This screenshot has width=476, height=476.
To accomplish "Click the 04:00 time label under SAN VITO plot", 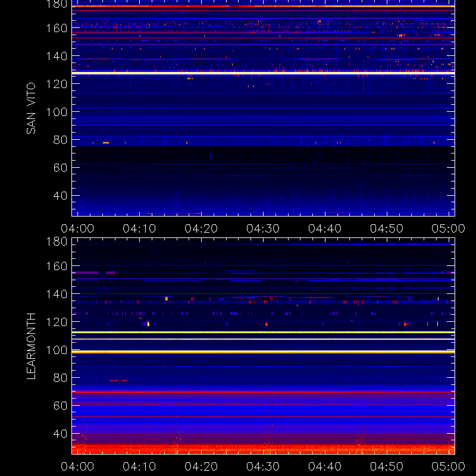I will click(x=77, y=228).
